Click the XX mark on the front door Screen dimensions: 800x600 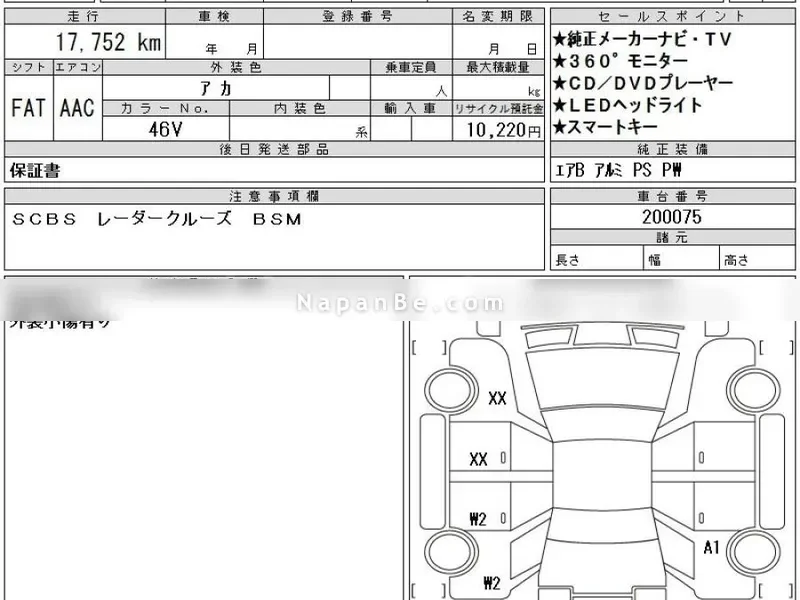click(478, 459)
